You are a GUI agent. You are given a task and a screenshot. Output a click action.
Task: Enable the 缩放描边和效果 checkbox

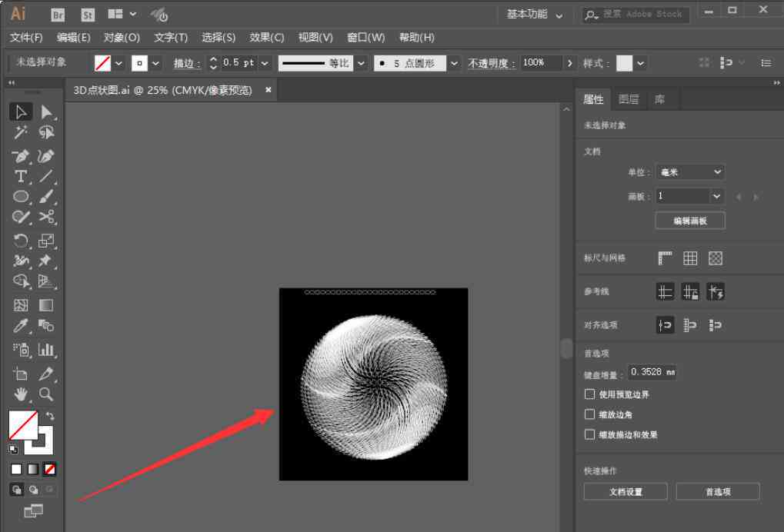(589, 434)
